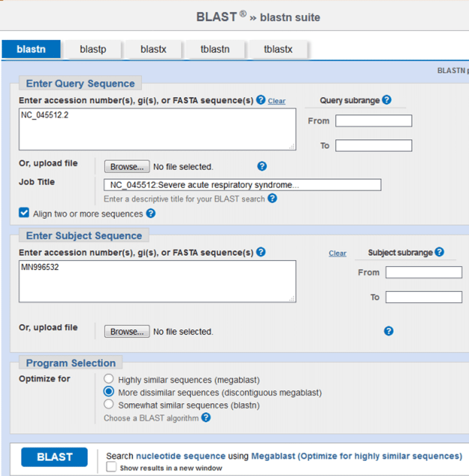The width and height of the screenshot is (469, 476).
Task: Switch to the tblastn tab
Action: pos(215,49)
